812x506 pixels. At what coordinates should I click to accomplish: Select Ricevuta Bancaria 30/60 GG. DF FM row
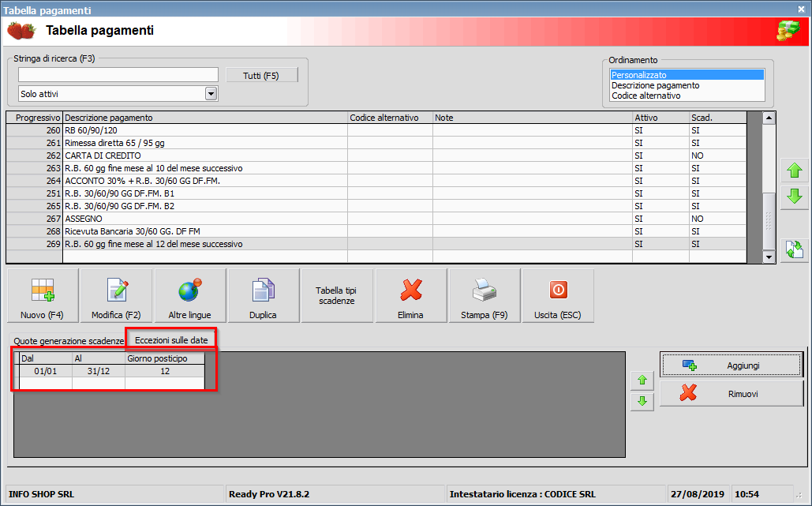[x=376, y=231]
